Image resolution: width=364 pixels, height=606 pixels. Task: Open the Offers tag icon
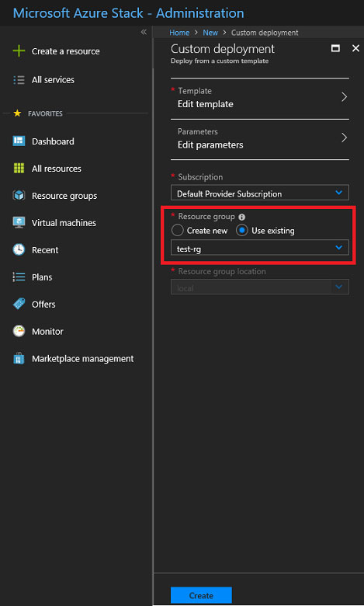[19, 304]
